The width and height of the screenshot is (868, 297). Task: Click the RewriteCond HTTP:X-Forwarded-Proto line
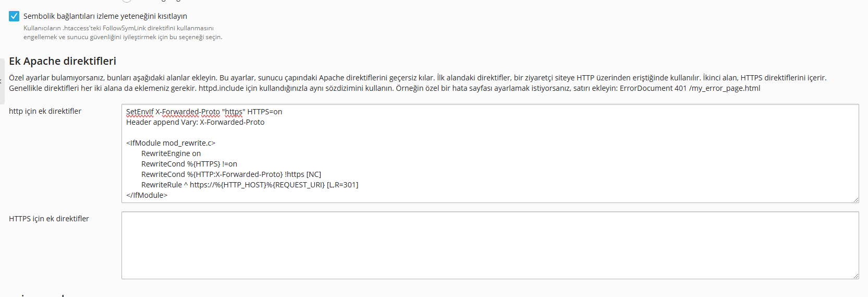point(231,174)
